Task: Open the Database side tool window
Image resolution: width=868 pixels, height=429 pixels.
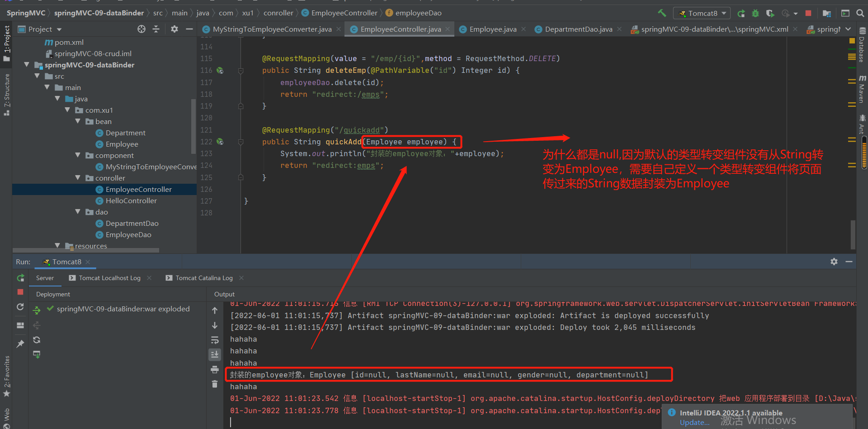Action: tap(862, 45)
